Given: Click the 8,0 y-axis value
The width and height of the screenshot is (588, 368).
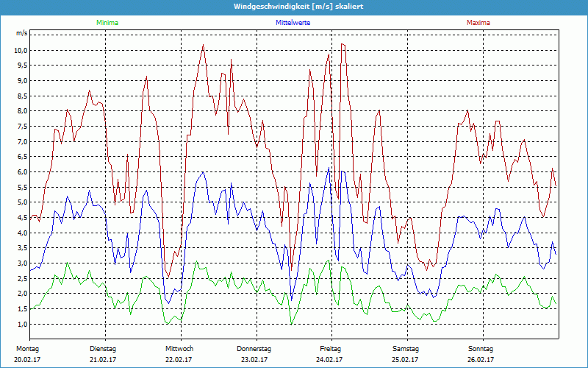Looking at the screenshot, I should (22, 111).
